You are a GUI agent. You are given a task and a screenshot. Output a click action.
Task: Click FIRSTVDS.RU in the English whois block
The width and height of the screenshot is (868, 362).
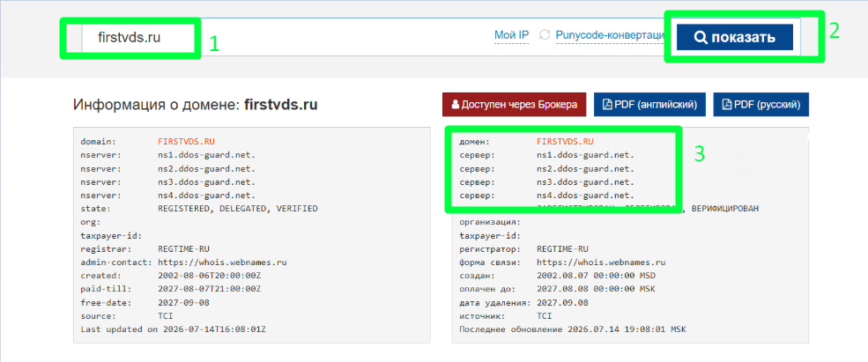click(x=182, y=142)
